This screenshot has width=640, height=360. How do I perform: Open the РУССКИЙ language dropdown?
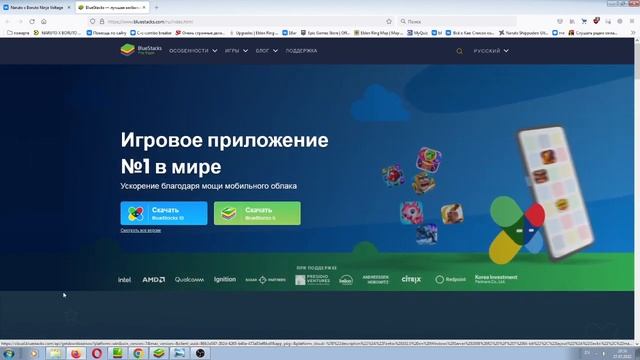click(491, 51)
